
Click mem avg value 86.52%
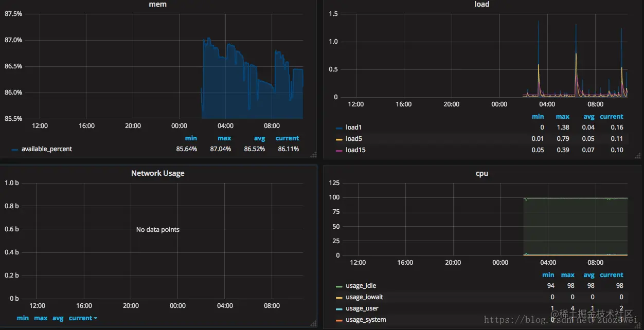[255, 149]
